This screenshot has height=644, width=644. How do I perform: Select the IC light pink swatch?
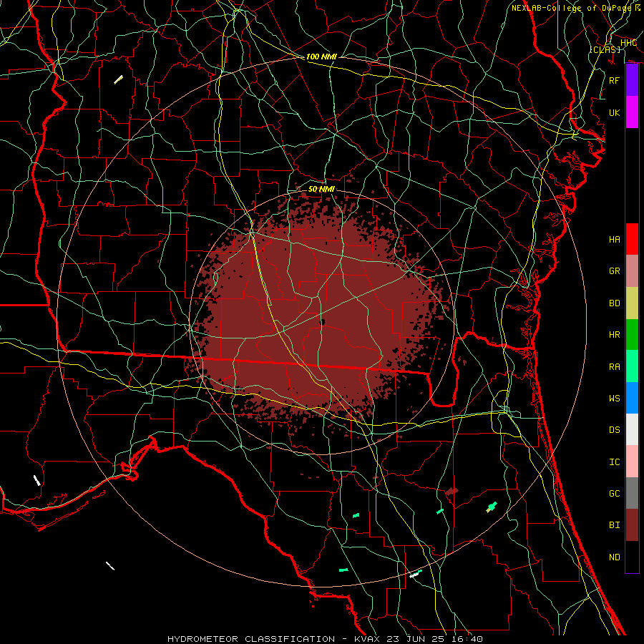pos(632,462)
